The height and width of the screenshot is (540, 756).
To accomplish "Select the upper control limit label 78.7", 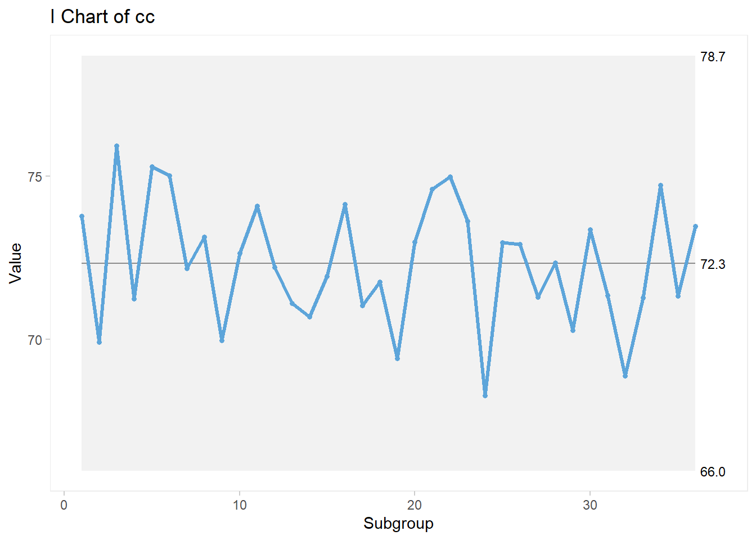I will [x=712, y=57].
